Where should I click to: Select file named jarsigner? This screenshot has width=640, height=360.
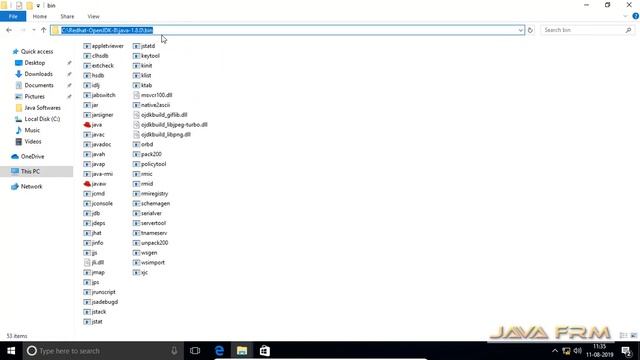[x=102, y=115]
